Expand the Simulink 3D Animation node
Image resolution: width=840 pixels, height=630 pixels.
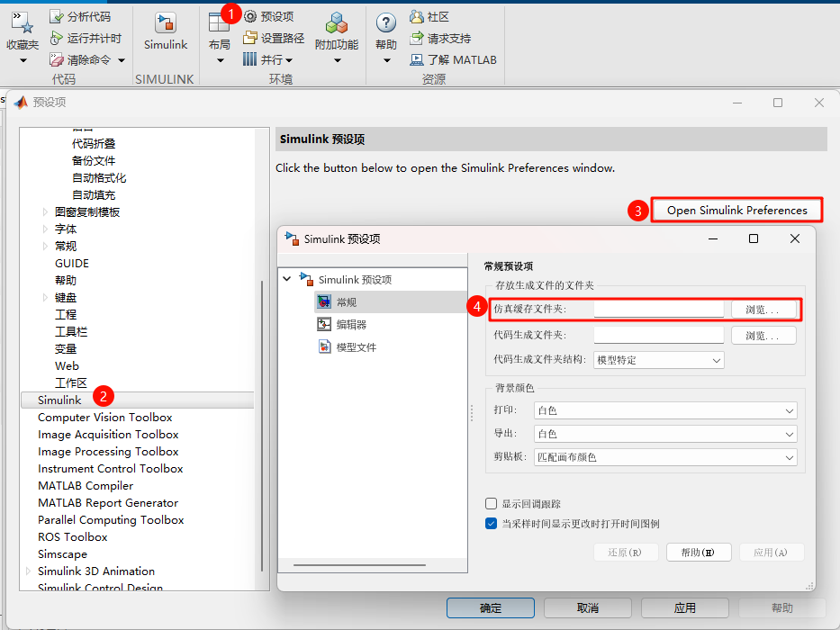point(28,571)
